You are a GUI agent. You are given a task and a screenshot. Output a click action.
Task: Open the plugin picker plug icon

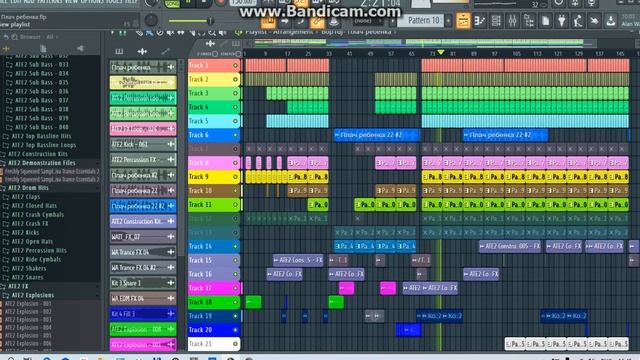562,20
